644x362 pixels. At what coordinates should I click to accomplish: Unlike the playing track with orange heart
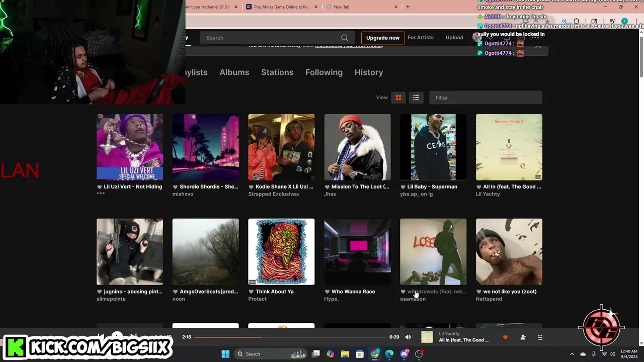tap(505, 337)
